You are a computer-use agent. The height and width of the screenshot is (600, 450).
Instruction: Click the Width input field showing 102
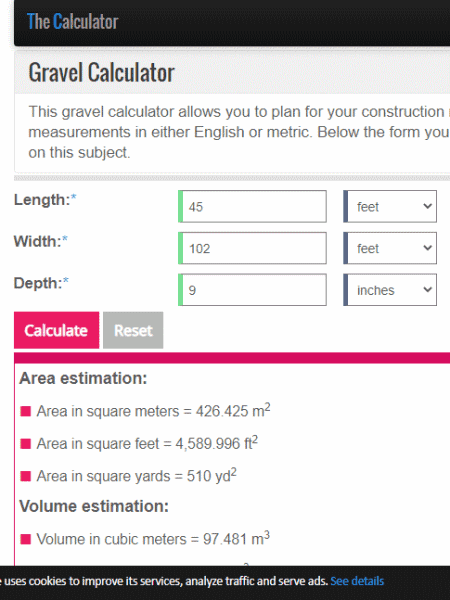(253, 248)
